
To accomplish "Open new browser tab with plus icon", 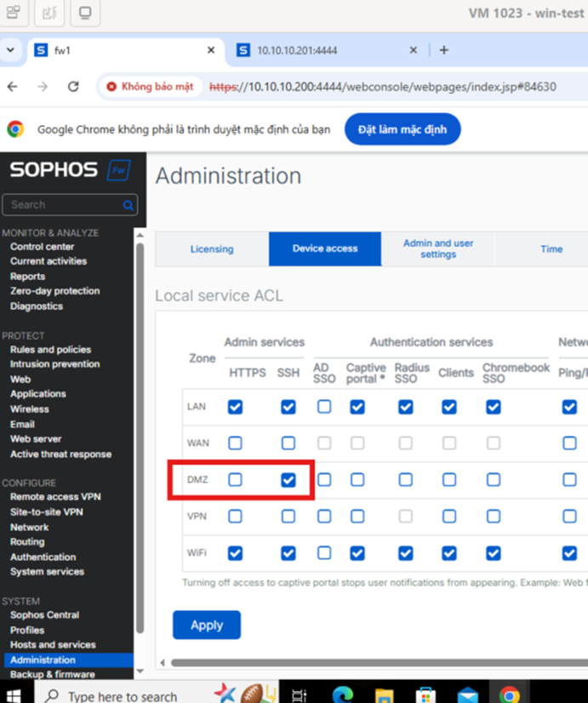I will pos(443,50).
